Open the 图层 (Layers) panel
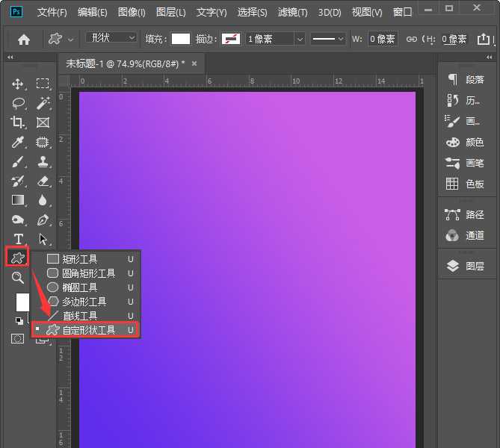Viewport: 500px width, 448px height. (466, 266)
